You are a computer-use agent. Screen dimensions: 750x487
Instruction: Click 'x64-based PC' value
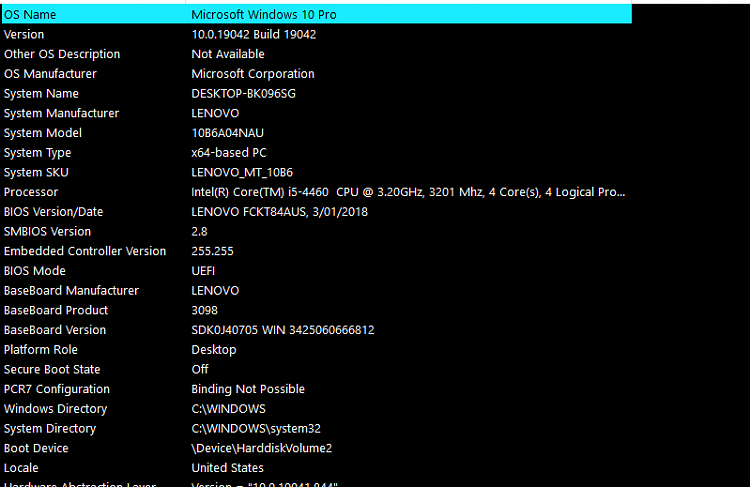229,153
